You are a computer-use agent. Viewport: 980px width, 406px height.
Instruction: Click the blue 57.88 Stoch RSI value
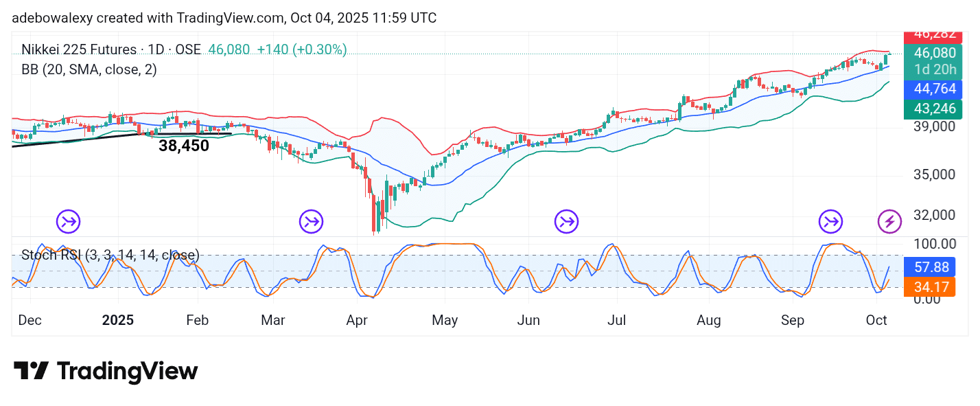tap(933, 267)
